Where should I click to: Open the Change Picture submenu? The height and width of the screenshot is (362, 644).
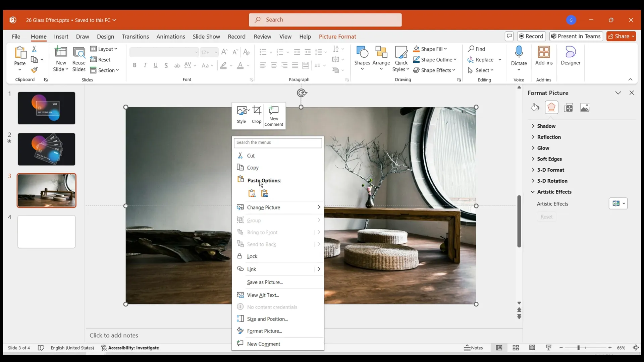(x=278, y=207)
